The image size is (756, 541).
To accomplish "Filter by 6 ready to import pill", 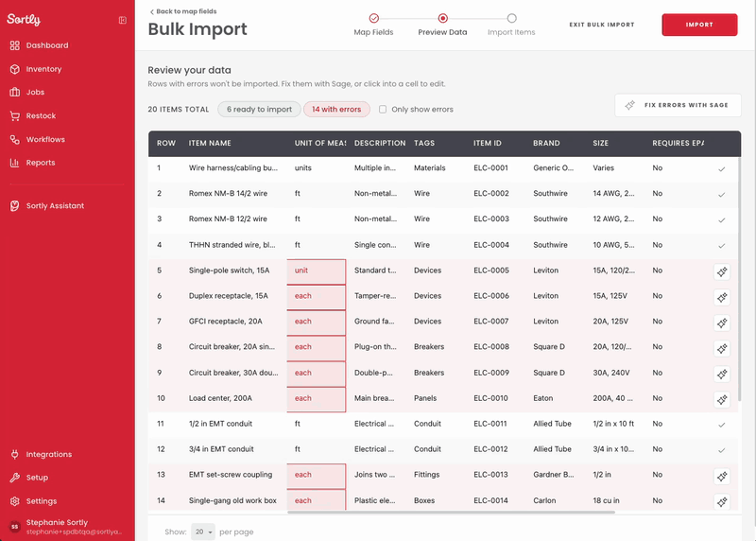I will [x=259, y=109].
